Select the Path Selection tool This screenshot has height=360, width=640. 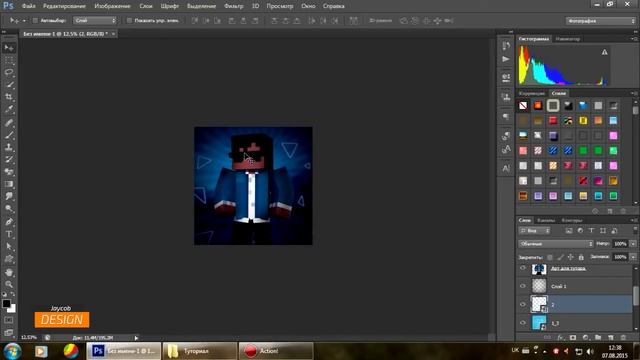coord(9,247)
